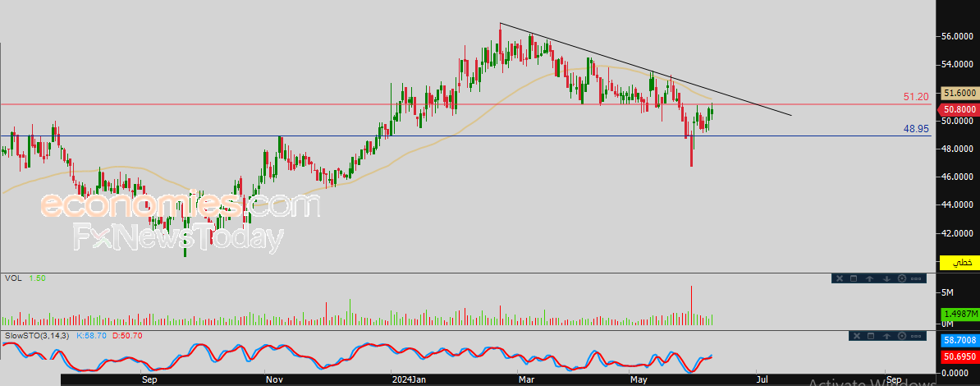This screenshot has width=980, height=386.
Task: Select the green 1.4987M volume value tag
Action: click(958, 315)
